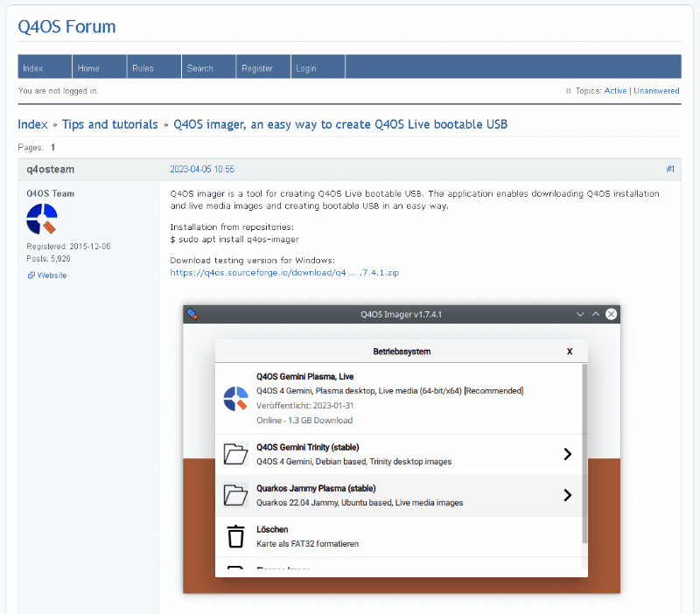Click the OS list scrollbar in the Betriebssystem dialog
The image size is (700, 614).
point(584,453)
